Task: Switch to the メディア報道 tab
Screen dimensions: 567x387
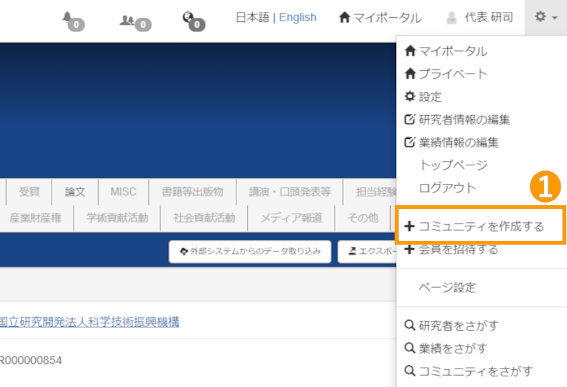Action: (291, 218)
